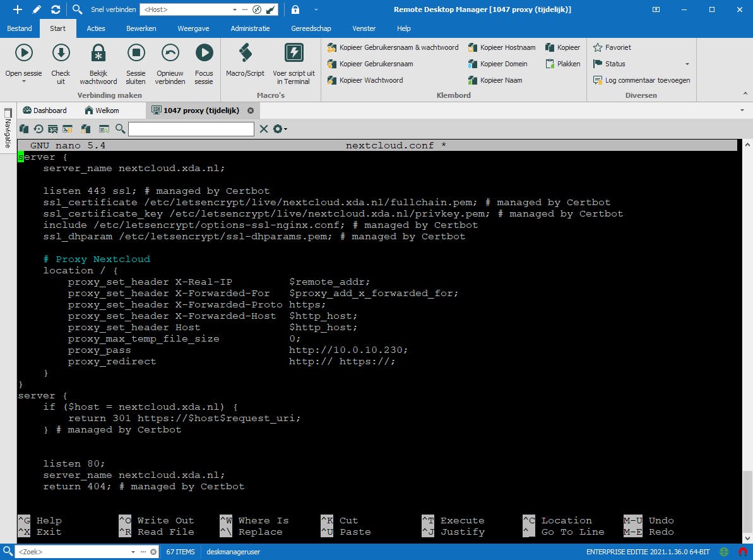Click the terminal search input field
Screen dimensions: 753x560
click(x=191, y=129)
